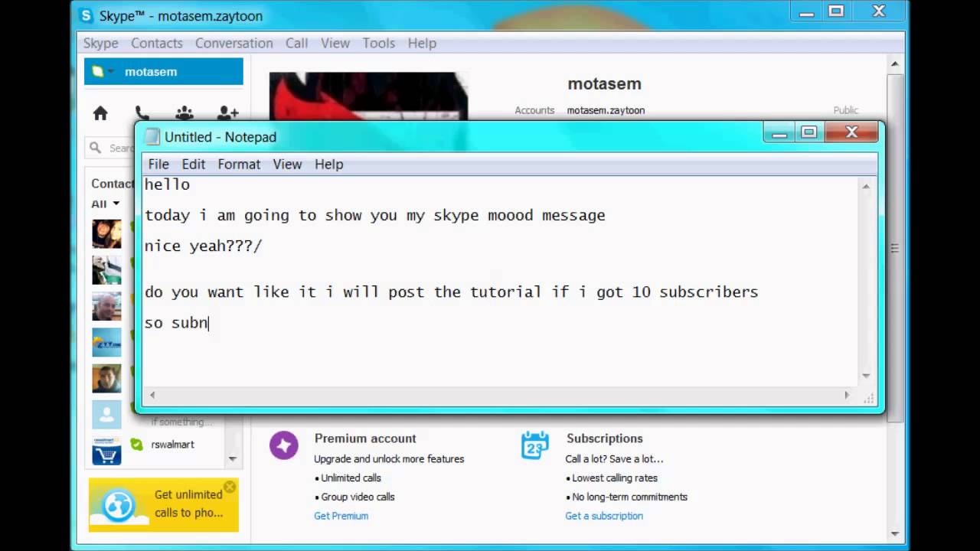The height and width of the screenshot is (551, 980).
Task: Click 'Lowest calling rates' bullet text
Action: coord(615,478)
